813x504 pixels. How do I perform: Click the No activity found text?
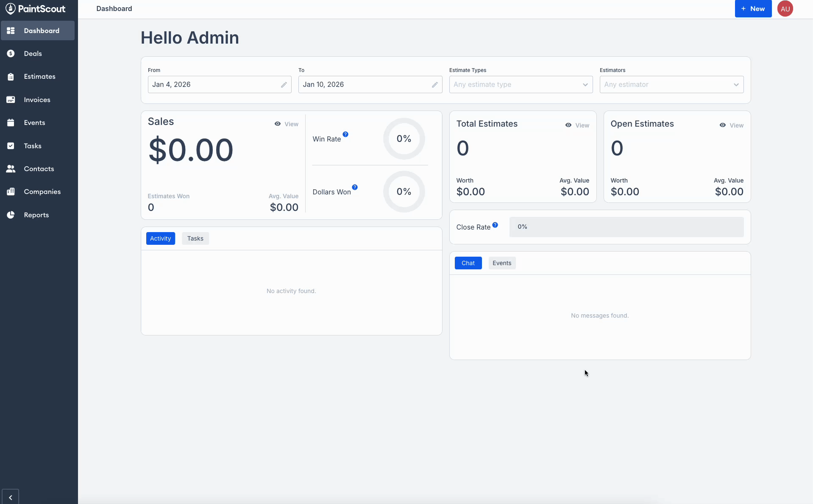(291, 291)
